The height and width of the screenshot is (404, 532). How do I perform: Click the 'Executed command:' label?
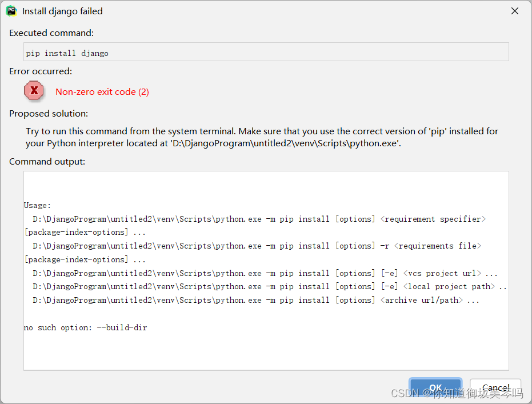coord(51,33)
